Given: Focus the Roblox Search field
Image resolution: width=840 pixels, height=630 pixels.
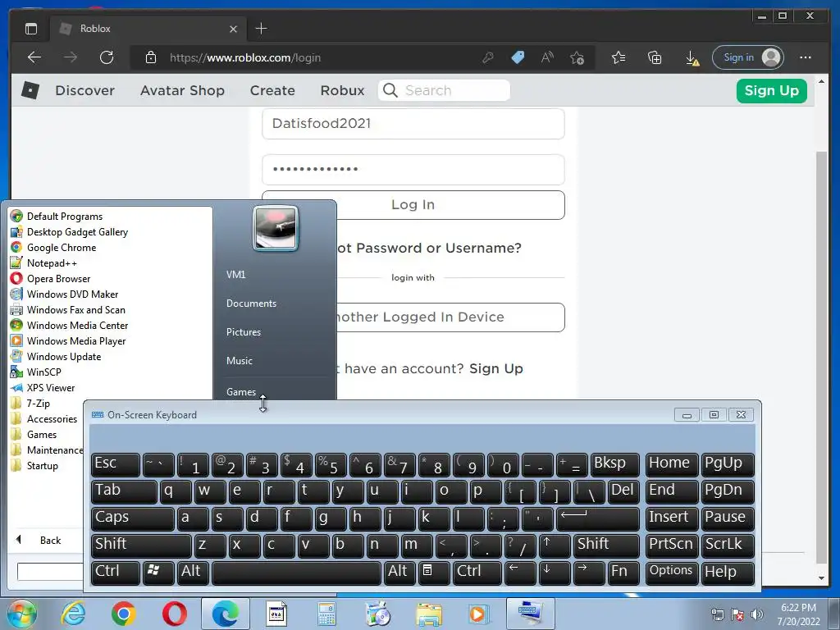Looking at the screenshot, I should click(444, 90).
